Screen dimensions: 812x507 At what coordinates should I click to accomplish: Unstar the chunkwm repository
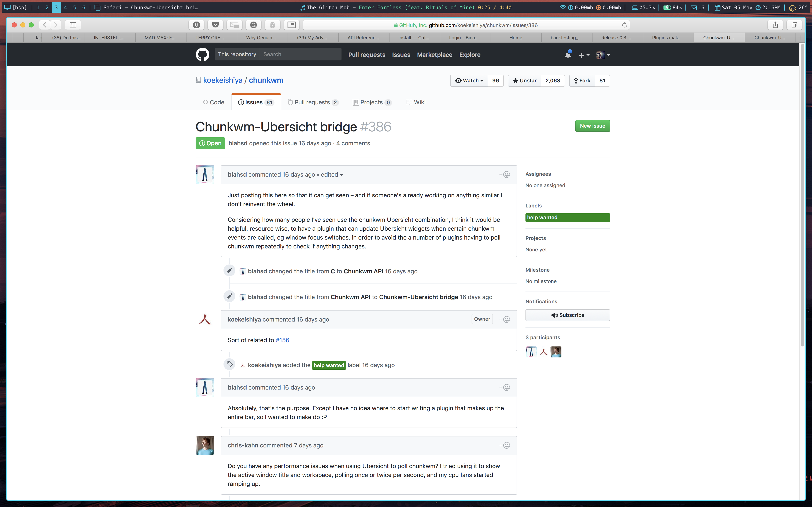[524, 80]
